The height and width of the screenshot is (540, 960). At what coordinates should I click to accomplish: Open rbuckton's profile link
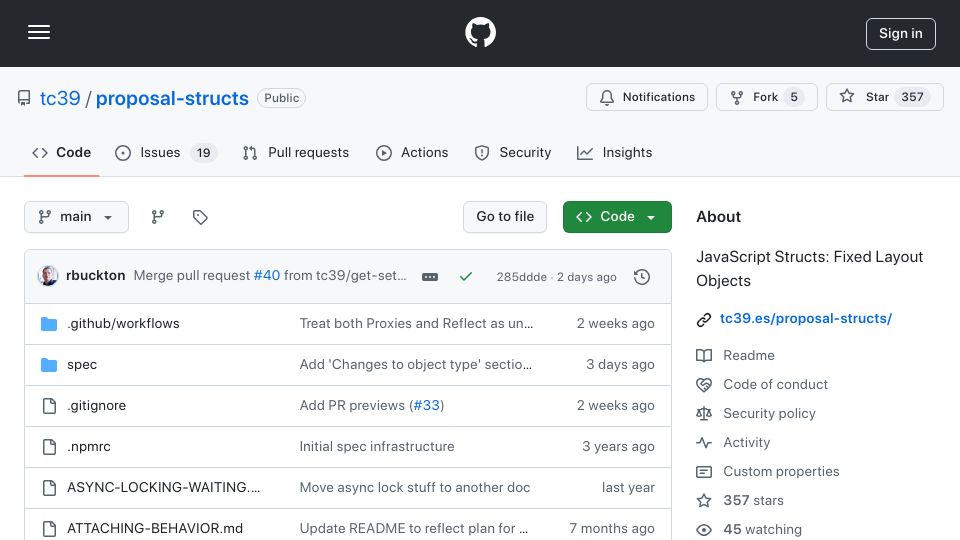coord(96,276)
